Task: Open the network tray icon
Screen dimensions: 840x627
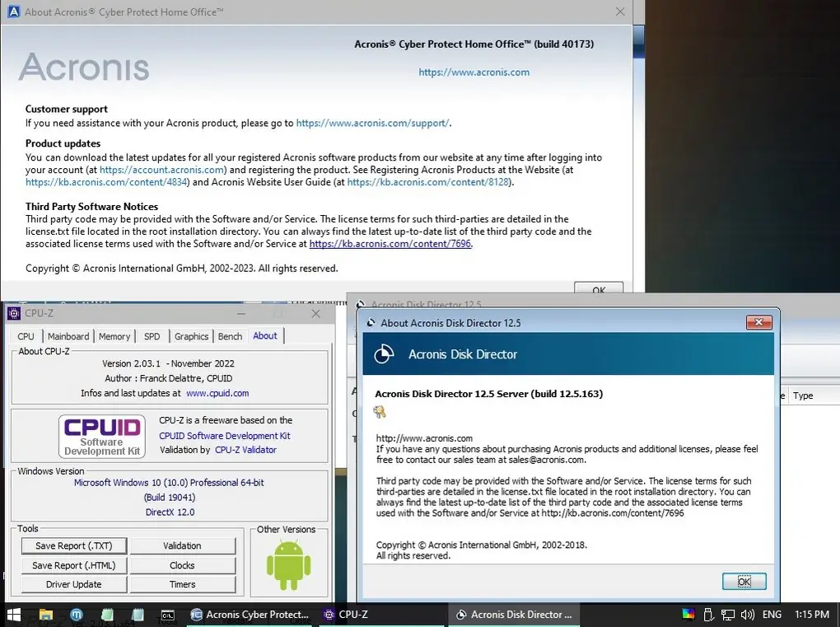Action: pyautogui.click(x=727, y=615)
